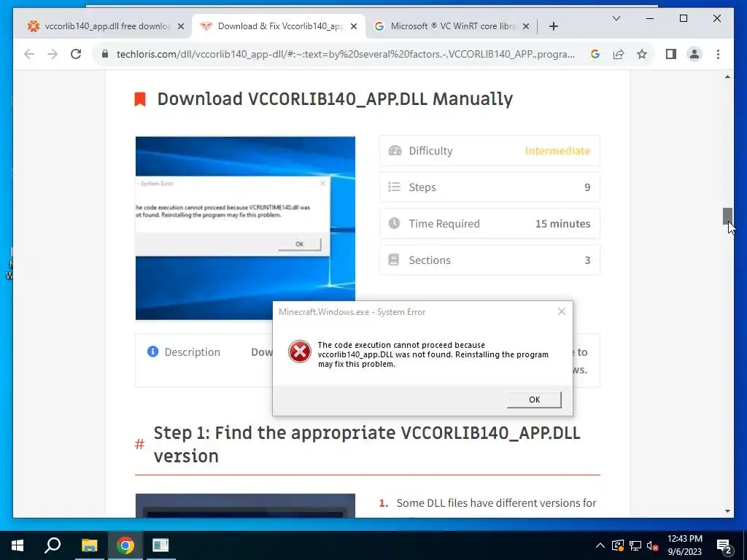Reload the techloris page
This screenshot has width=747, height=560.
pos(76,54)
